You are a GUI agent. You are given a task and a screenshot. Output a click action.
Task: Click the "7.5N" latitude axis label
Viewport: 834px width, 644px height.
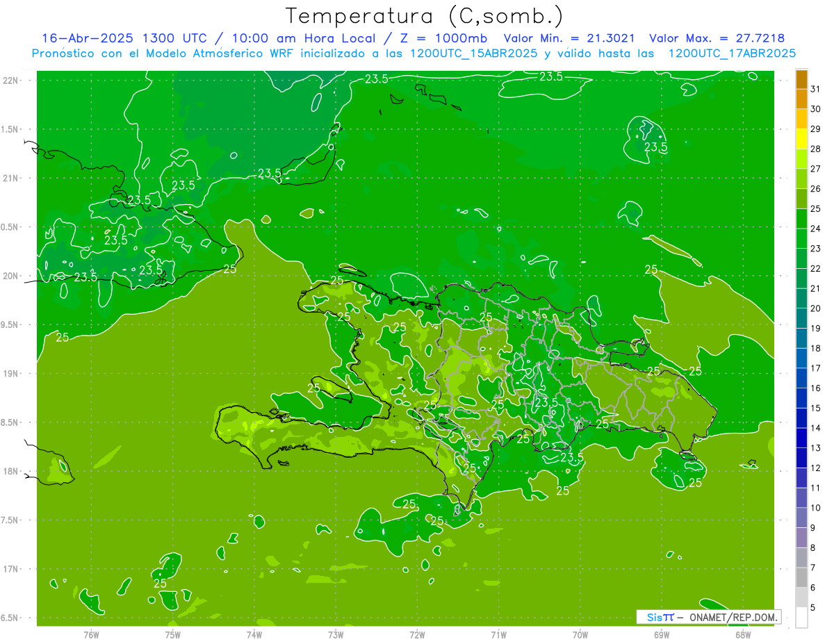[10, 520]
